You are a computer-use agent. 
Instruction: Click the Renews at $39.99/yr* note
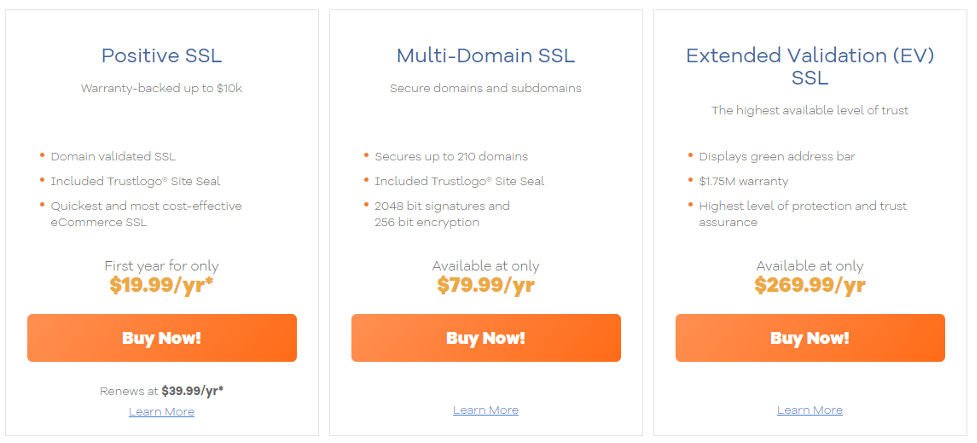(161, 391)
